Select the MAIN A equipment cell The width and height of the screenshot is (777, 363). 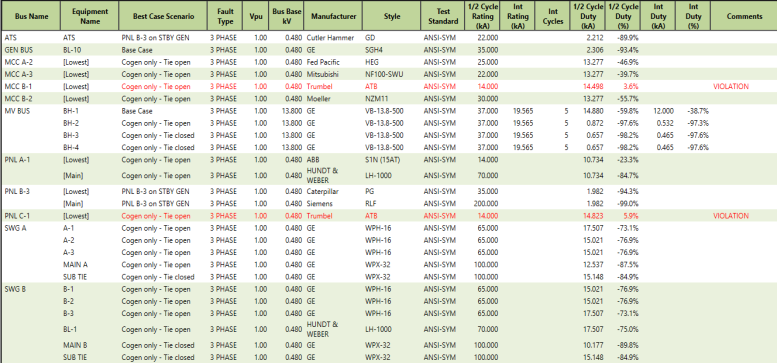[73, 264]
